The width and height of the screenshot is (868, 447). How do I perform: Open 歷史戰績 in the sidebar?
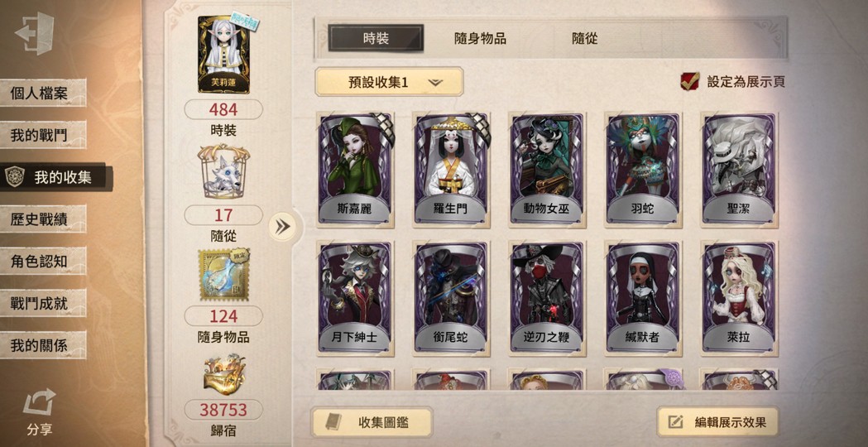tap(43, 219)
